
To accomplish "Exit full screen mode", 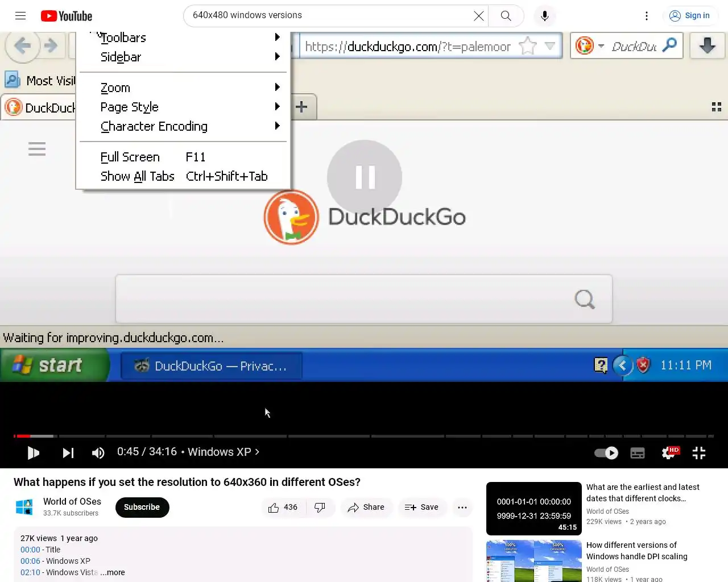I will [x=699, y=452].
